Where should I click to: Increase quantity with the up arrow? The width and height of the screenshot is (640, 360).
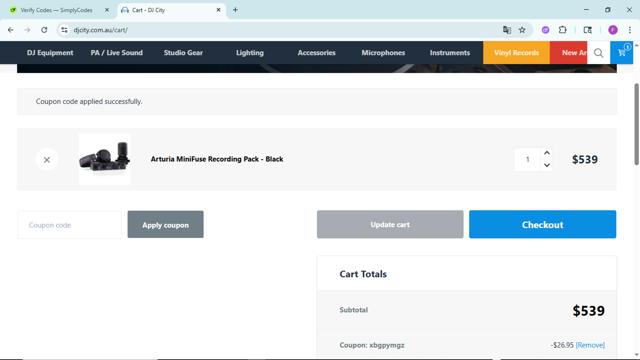point(547,153)
